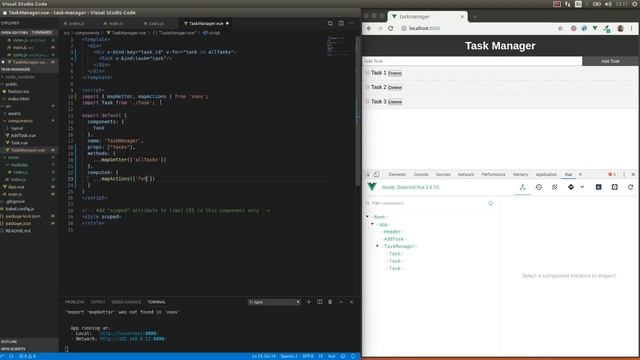Toggle device toolbar icon in DevTools
640x360 pixels.
[376, 174]
